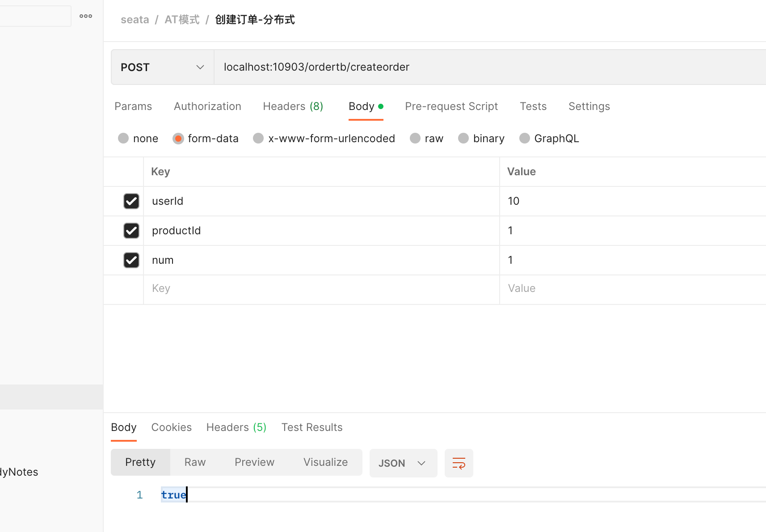Select GraphQL body type radio
Viewport: 766px width, 532px height.
coord(525,139)
